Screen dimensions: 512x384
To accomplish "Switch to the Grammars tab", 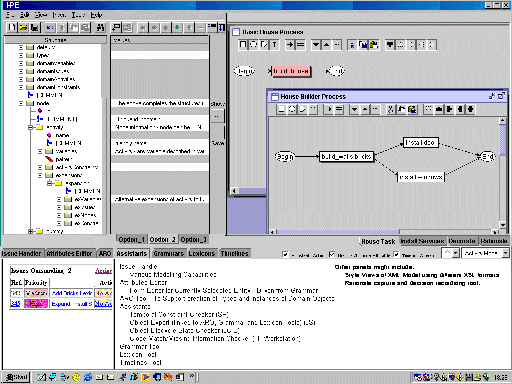I will (x=168, y=254).
